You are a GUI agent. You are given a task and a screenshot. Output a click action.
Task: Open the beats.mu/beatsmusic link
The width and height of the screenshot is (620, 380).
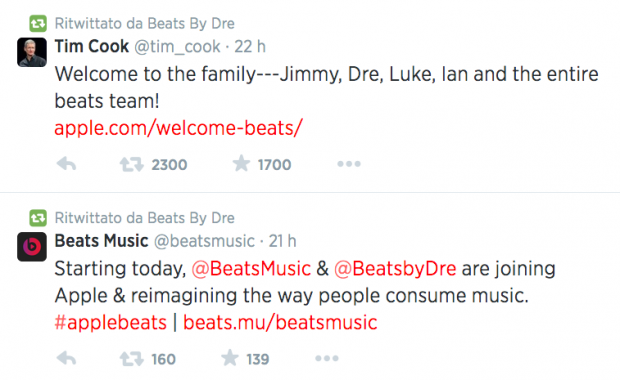coord(280,322)
